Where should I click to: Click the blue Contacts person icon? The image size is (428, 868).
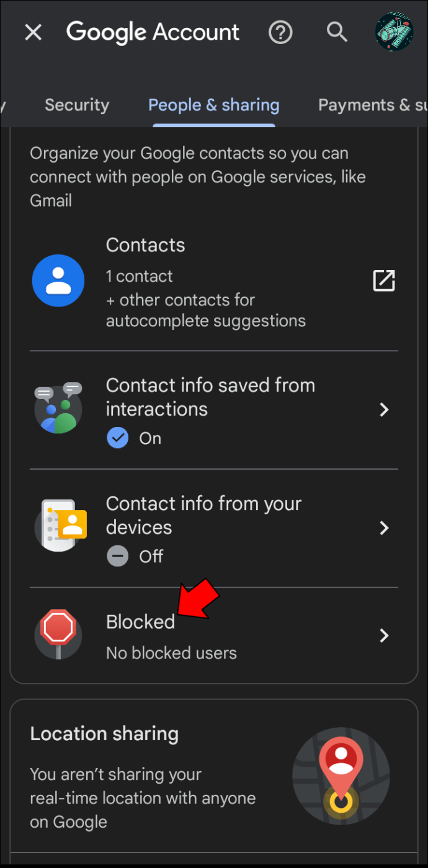pyautogui.click(x=58, y=280)
